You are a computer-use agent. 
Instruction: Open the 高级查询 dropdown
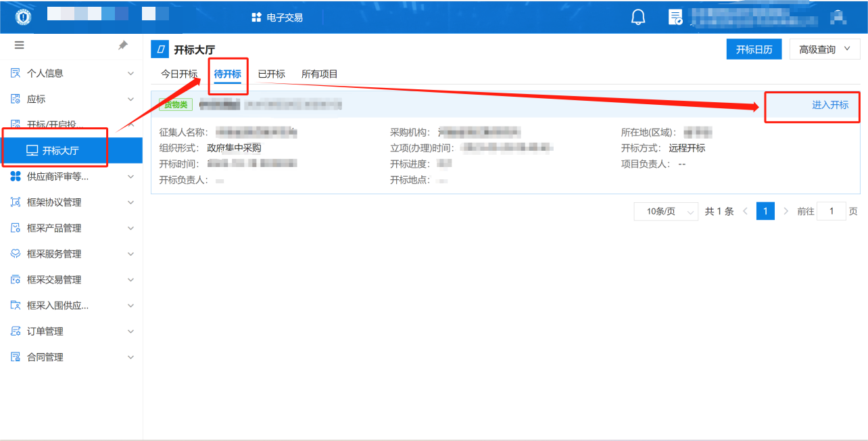[825, 49]
